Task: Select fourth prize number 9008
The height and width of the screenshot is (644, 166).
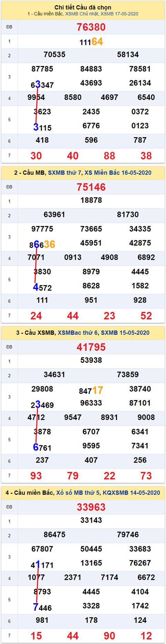Action: [x=146, y=417]
